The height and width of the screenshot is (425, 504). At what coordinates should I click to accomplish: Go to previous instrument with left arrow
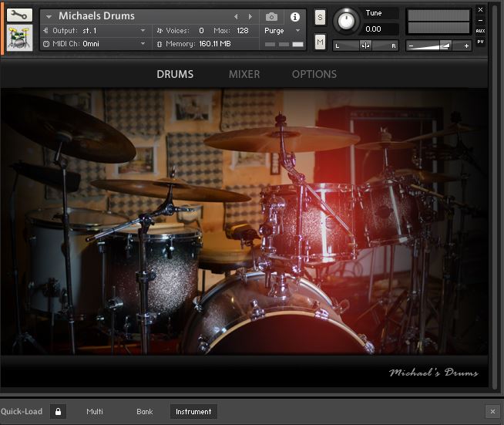pyautogui.click(x=237, y=16)
